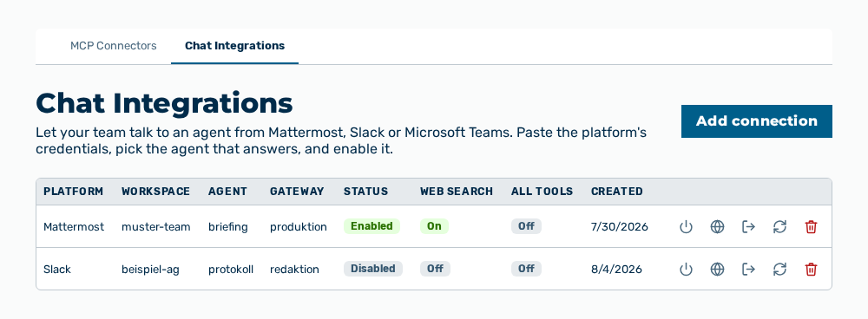Delete the Mattermost connection with the trash icon

coord(811,226)
